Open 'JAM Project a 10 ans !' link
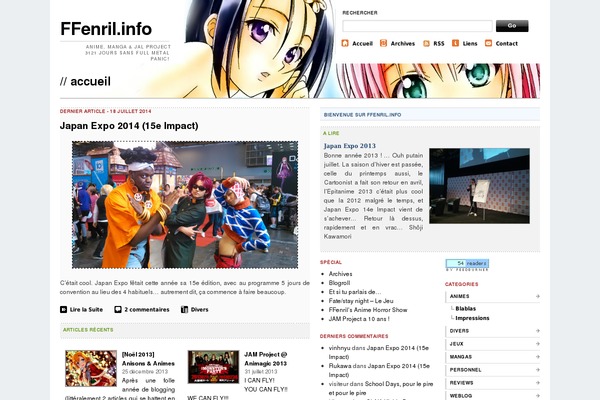The image size is (600, 400). click(x=359, y=319)
